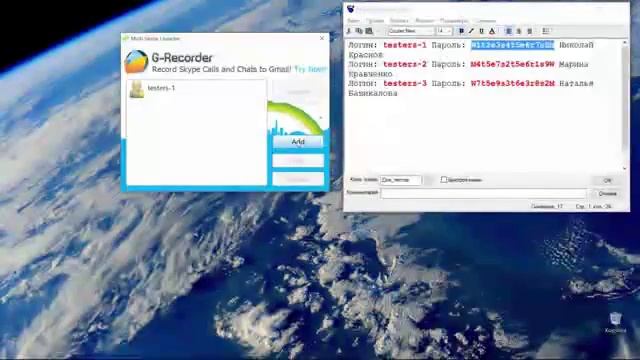Viewport: 640px width, 360px height.
Task: Open the Формат menu
Action: click(x=424, y=20)
